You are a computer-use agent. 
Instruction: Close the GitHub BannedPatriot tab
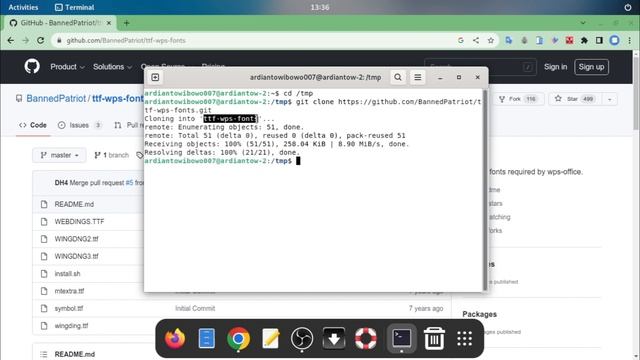pos(109,23)
